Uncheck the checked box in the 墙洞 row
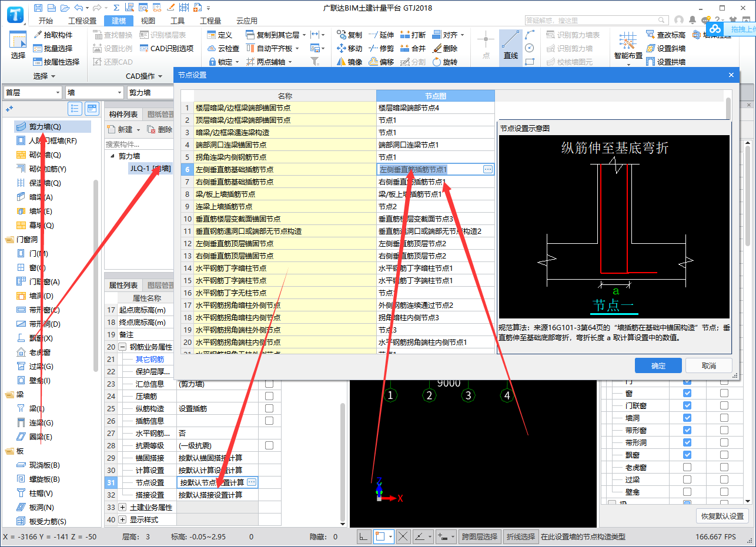The image size is (756, 547). pos(687,418)
